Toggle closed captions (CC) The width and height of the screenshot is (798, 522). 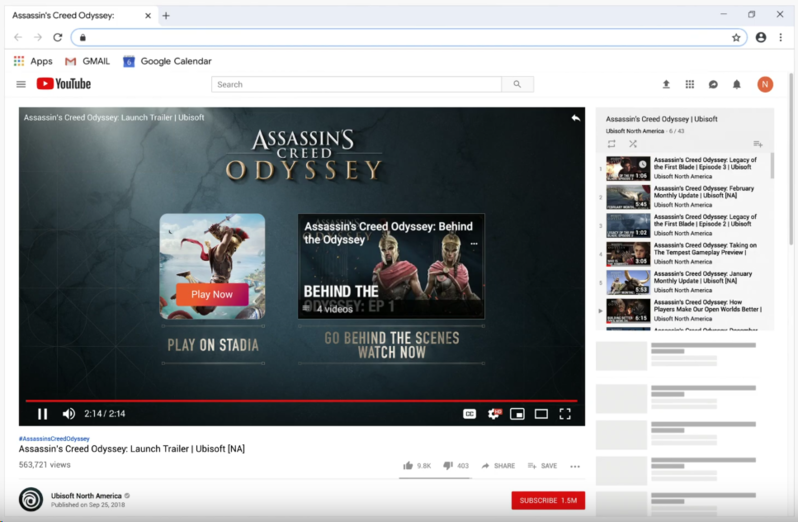tap(470, 414)
